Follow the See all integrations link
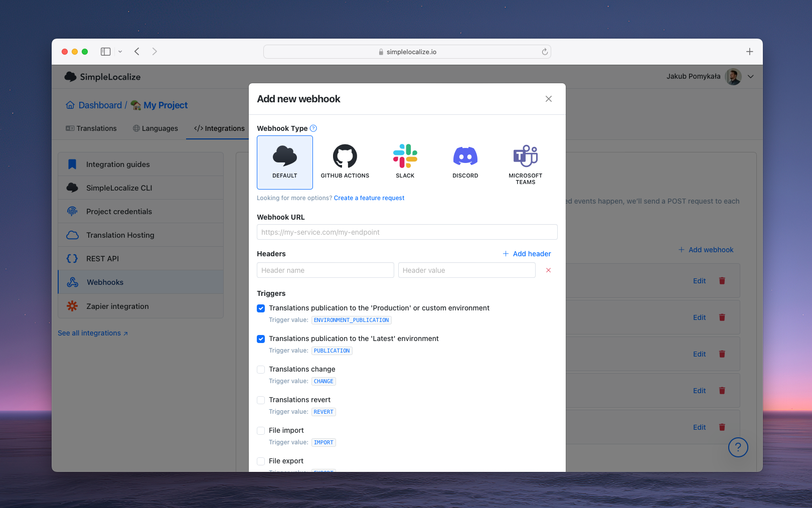Viewport: 812px width, 508px height. 93,333
